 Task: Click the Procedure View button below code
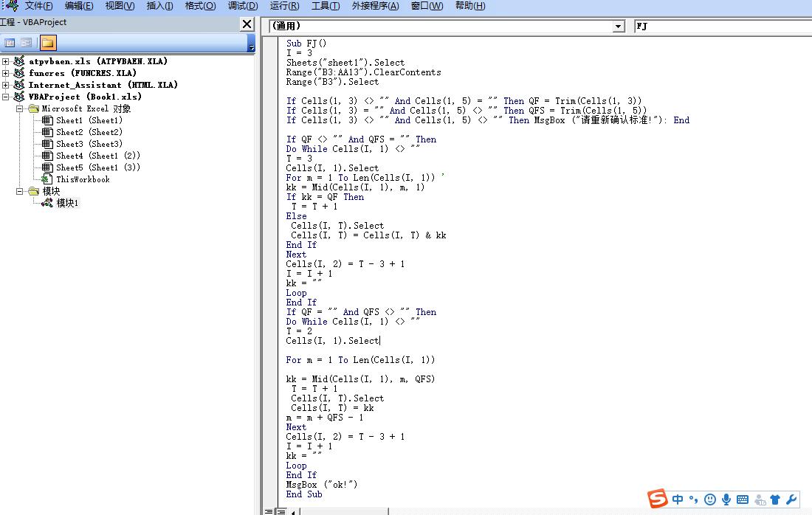pyautogui.click(x=269, y=512)
